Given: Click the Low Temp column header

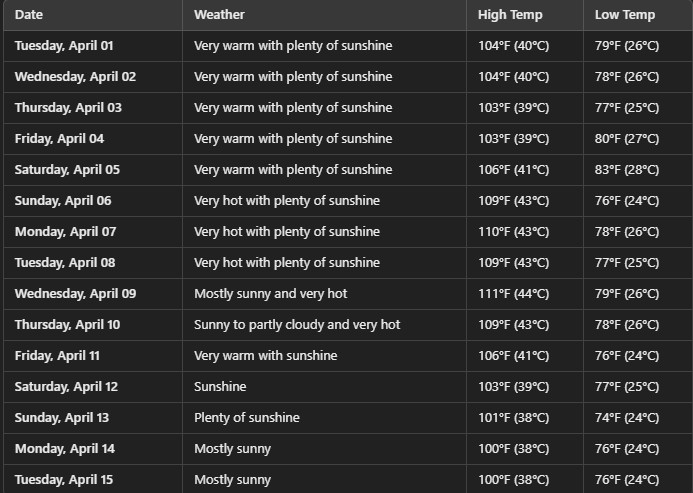Looking at the screenshot, I should (x=625, y=15).
